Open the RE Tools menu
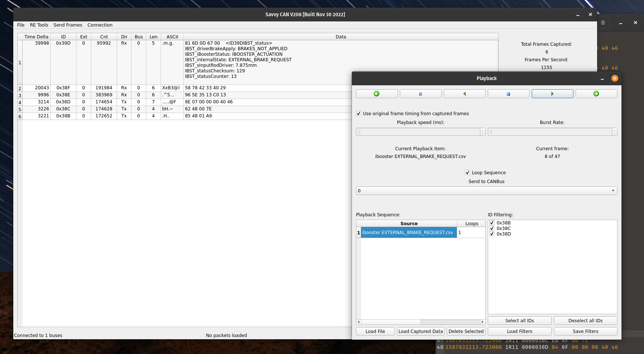Viewport: 644px width, 354px height. tap(39, 25)
